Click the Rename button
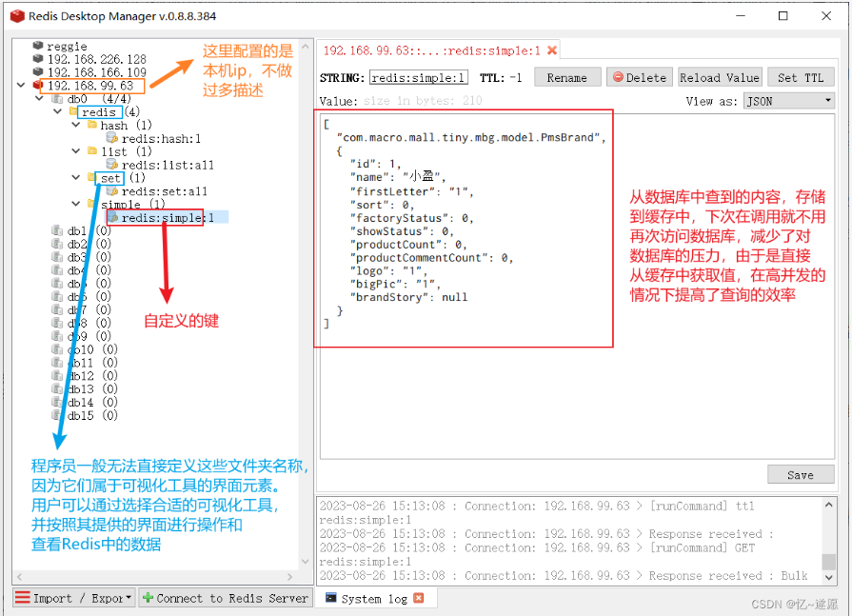The height and width of the screenshot is (616, 852). tap(567, 78)
